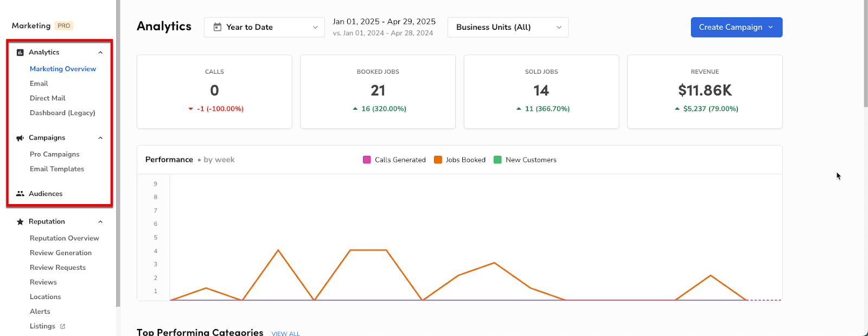
Task: Collapse the Analytics sidebar section
Action: [100, 53]
